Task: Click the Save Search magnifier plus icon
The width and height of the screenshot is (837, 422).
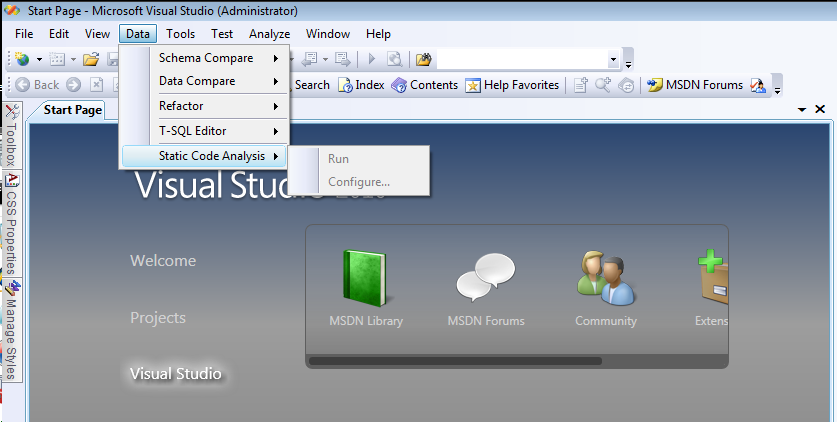Action: click(x=603, y=85)
